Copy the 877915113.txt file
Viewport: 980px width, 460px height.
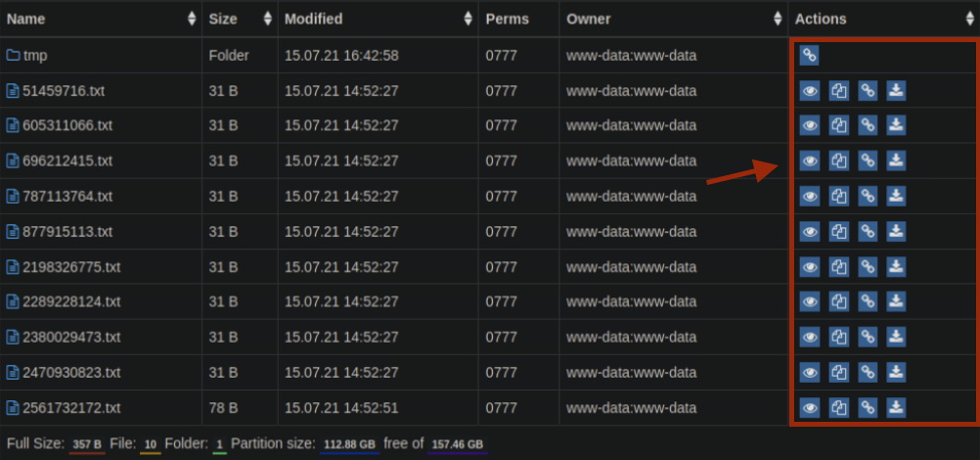tap(839, 232)
